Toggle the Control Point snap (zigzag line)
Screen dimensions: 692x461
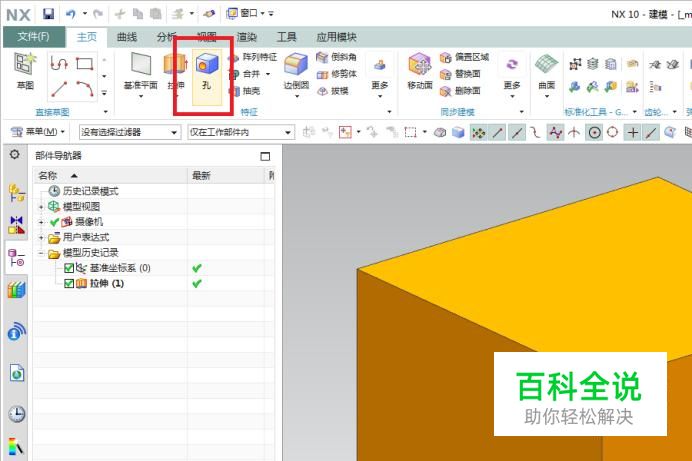(556, 132)
